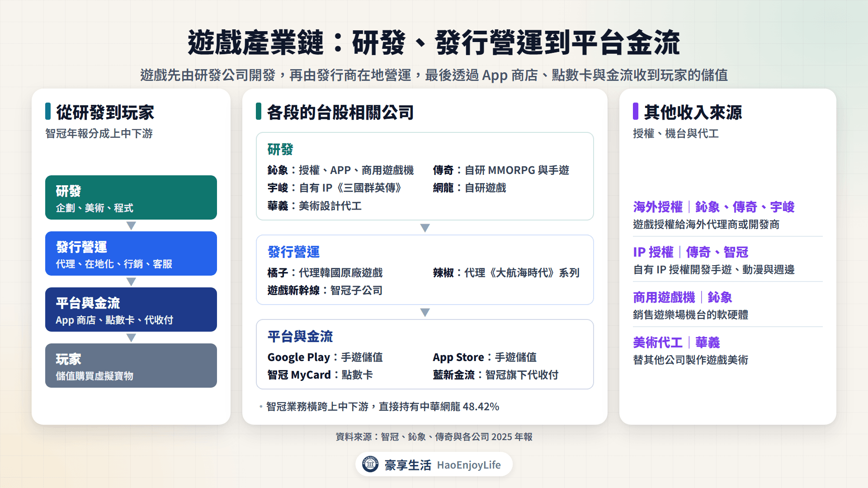
Task: Click 橘子：代理韓國原廠遊戲 entry
Action: coord(325,272)
